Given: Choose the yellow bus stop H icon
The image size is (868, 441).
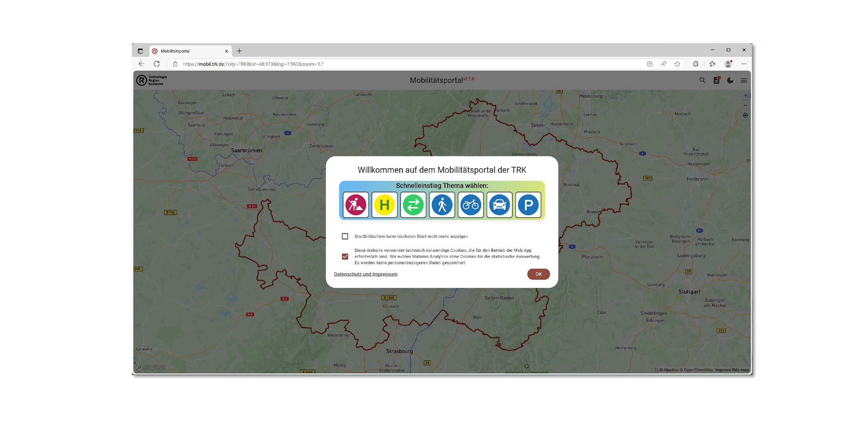Looking at the screenshot, I should click(x=384, y=205).
